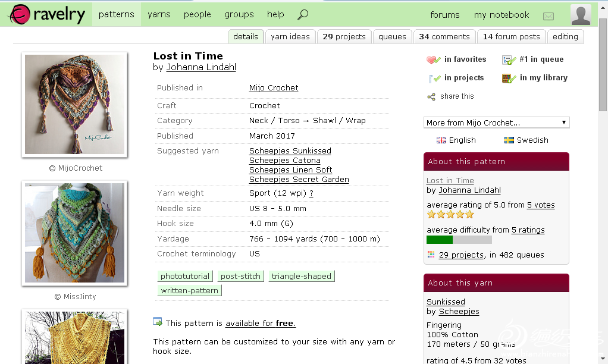The width and height of the screenshot is (608, 364).
Task: Open the 34 comments tab
Action: click(x=444, y=36)
